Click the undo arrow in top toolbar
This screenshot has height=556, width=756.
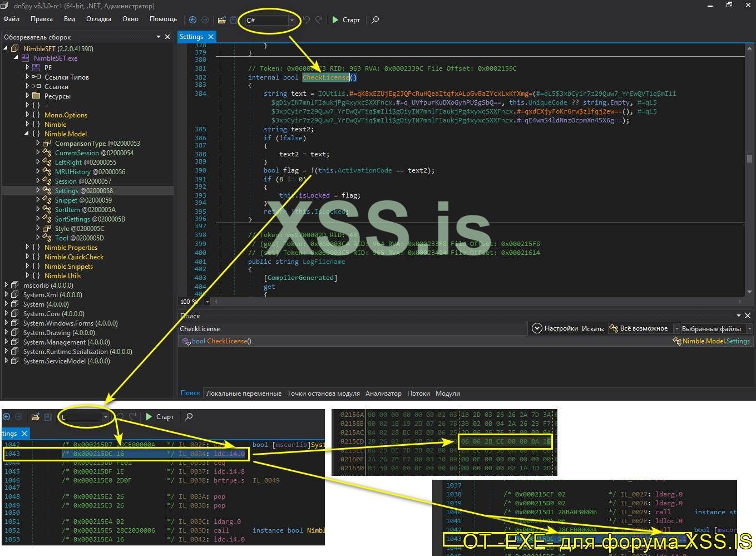[307, 20]
